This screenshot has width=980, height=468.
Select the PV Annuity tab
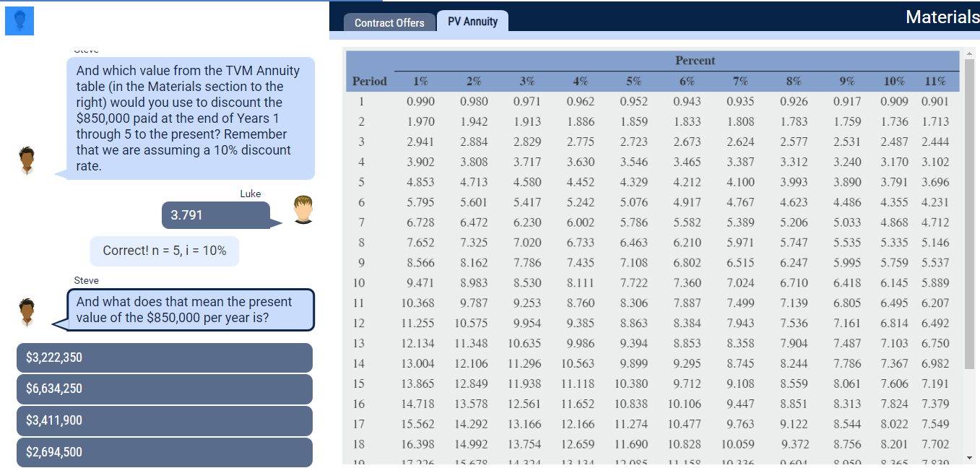click(x=472, y=21)
